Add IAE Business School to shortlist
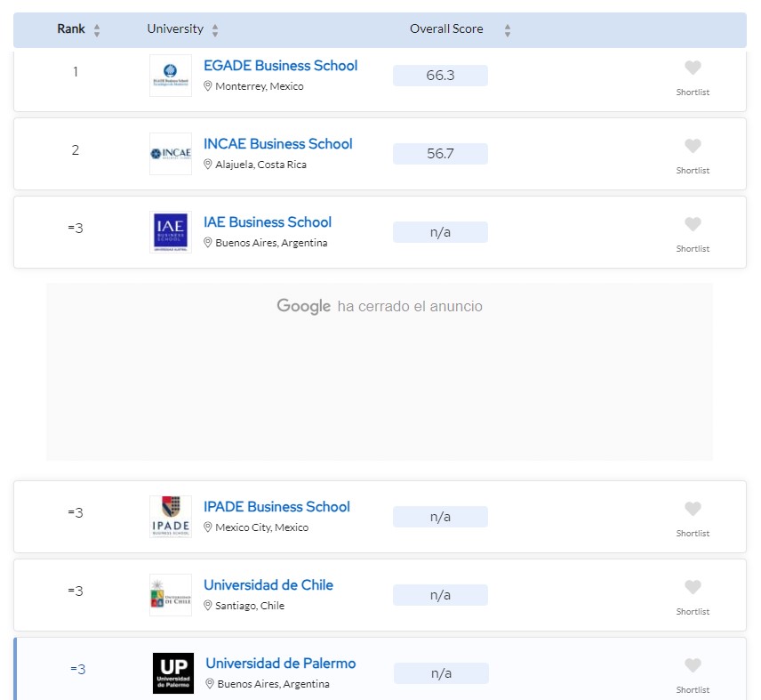The height and width of the screenshot is (700, 761). 693,224
